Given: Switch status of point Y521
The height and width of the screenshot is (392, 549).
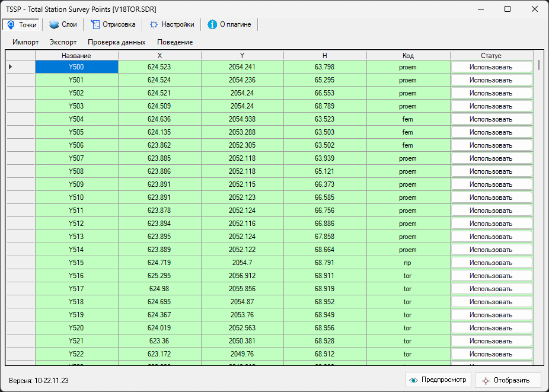Looking at the screenshot, I should (491, 341).
